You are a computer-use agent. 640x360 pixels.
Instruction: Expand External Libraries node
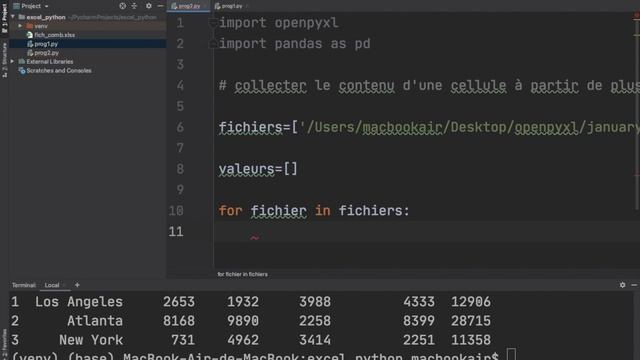[x=12, y=62]
